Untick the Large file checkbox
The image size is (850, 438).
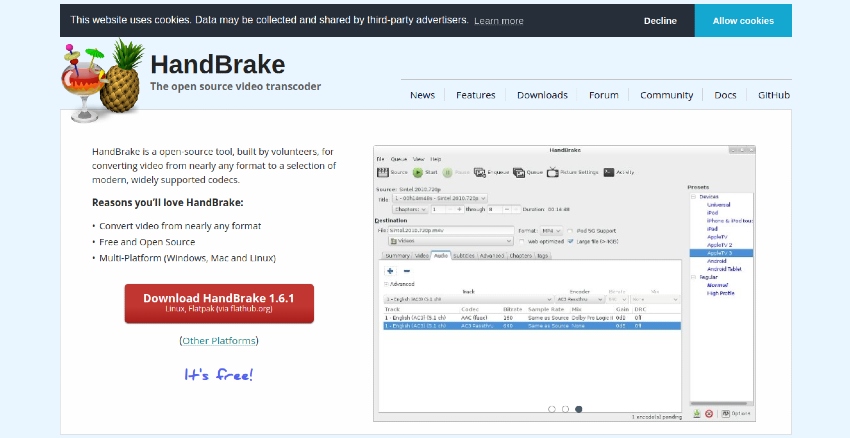(x=570, y=242)
